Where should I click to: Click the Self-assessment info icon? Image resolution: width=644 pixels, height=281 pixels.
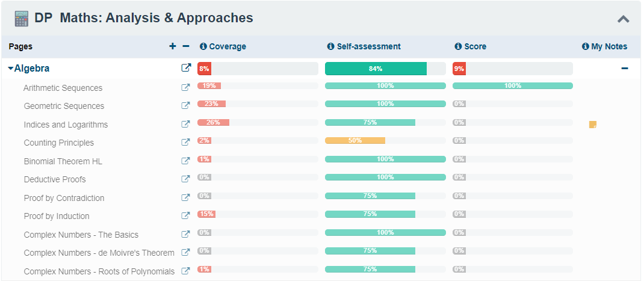[330, 46]
